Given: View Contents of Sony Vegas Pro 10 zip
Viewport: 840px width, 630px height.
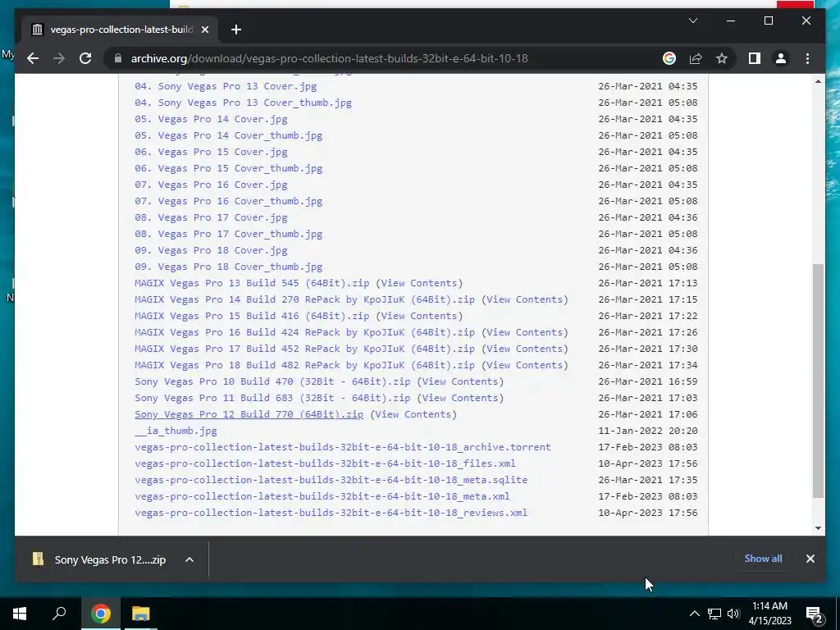Looking at the screenshot, I should tap(460, 381).
